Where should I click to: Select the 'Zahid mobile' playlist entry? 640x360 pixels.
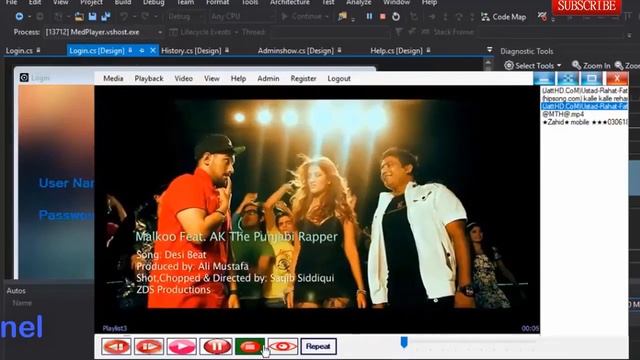584,122
